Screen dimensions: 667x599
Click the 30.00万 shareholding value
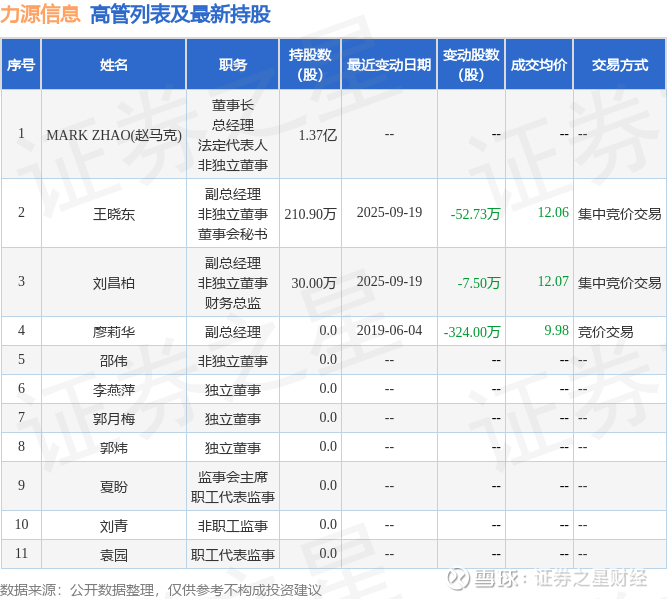pyautogui.click(x=314, y=282)
